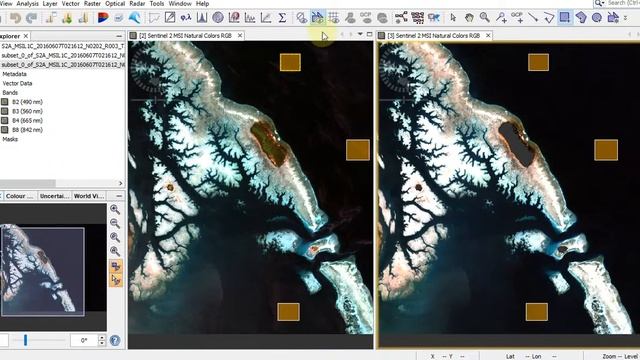The height and width of the screenshot is (360, 640).
Task: Toggle the grey GCP overlay icon
Action: (x=366, y=18)
